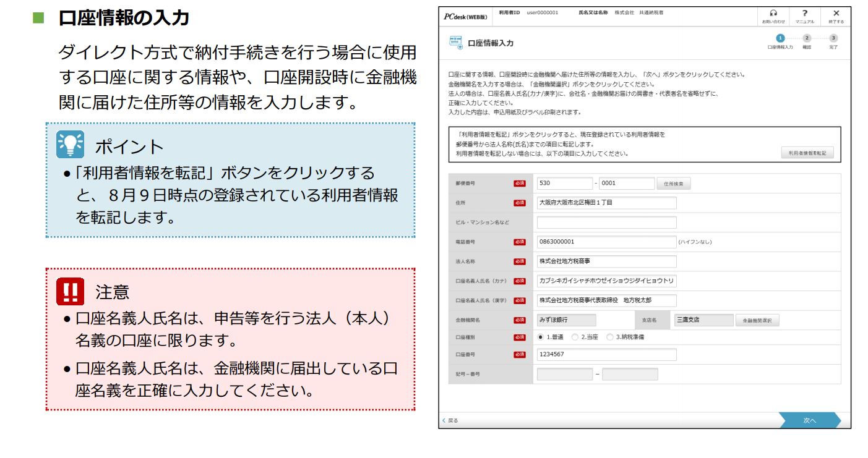The height and width of the screenshot is (458, 868).
Task: Select the 3.納税準備 account type radio
Action: point(609,337)
